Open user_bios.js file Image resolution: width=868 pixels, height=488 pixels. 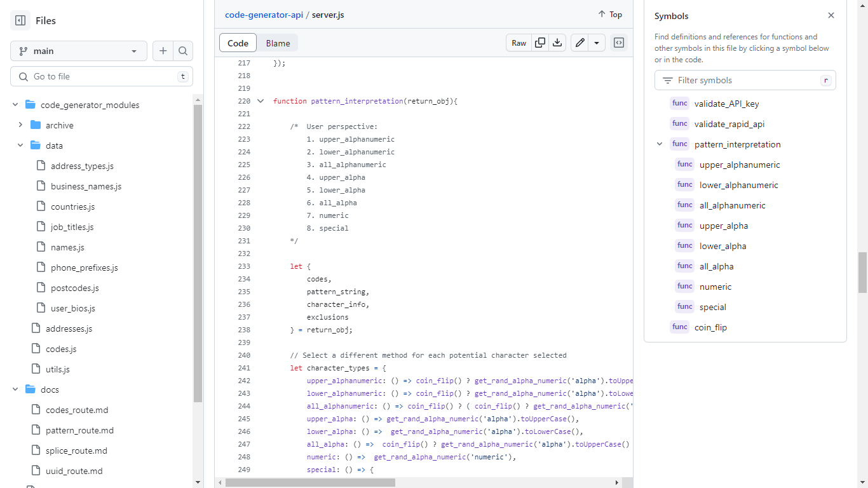(73, 308)
